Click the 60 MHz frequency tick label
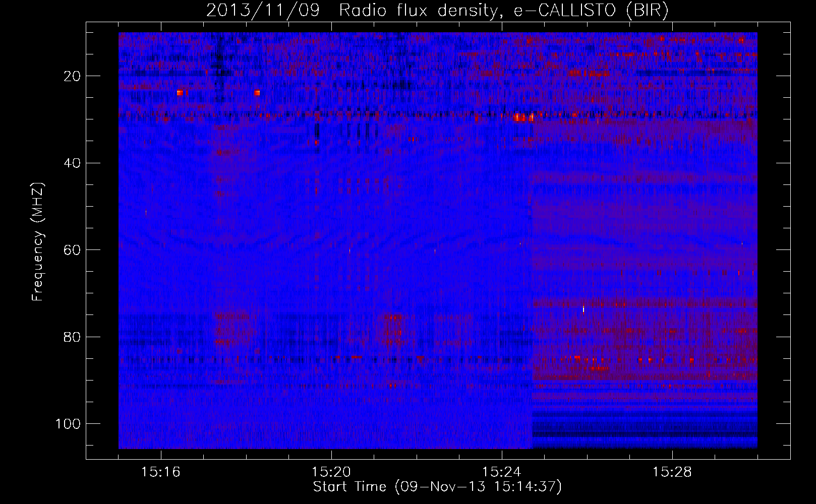Viewport: 816px width, 504px height. [x=73, y=250]
